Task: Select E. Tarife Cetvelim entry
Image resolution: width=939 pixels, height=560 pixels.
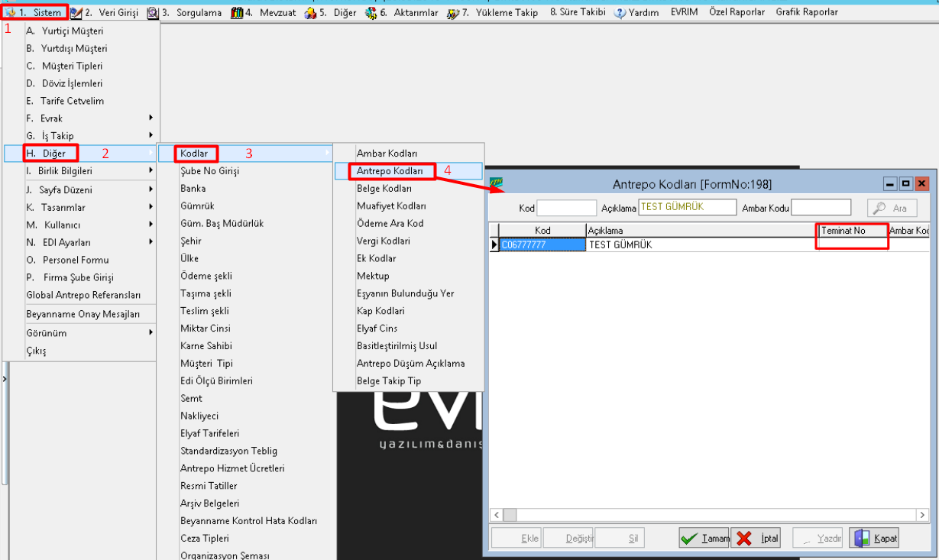Action: pos(81,101)
